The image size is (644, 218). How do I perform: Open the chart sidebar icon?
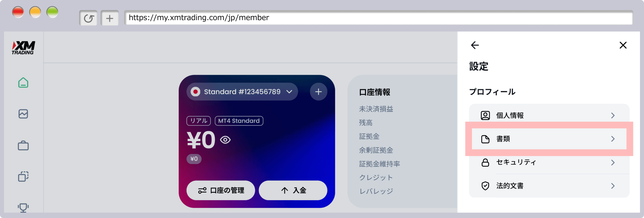pyautogui.click(x=23, y=114)
